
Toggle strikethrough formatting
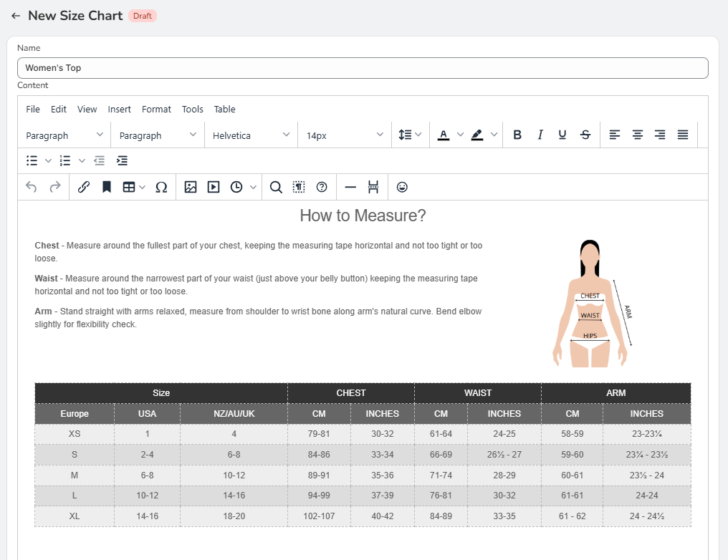[x=585, y=135]
